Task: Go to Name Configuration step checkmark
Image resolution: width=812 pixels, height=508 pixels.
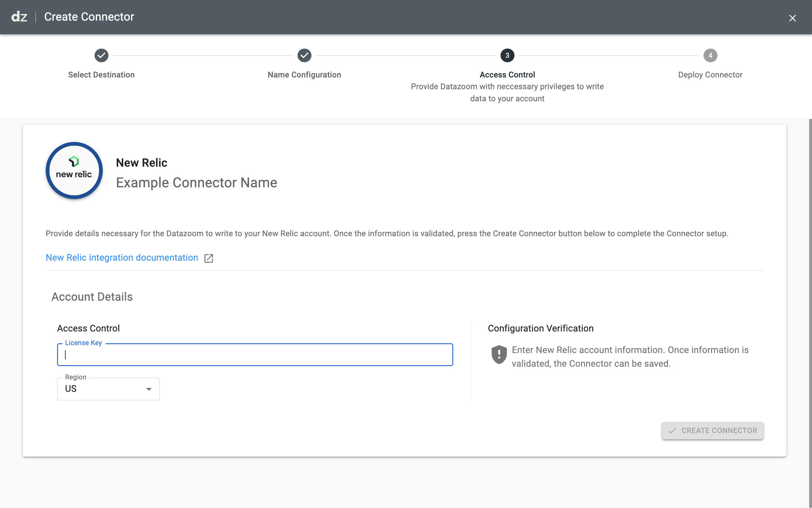Action: point(304,56)
